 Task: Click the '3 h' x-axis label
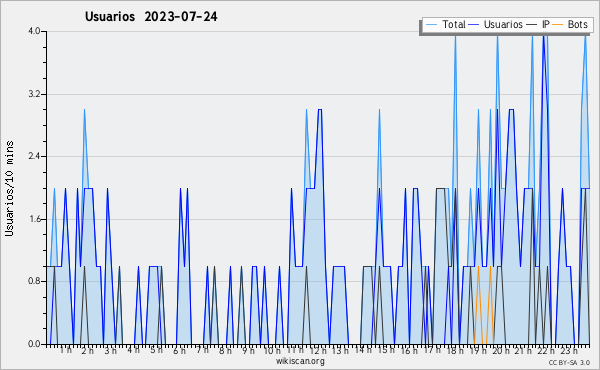(111, 351)
